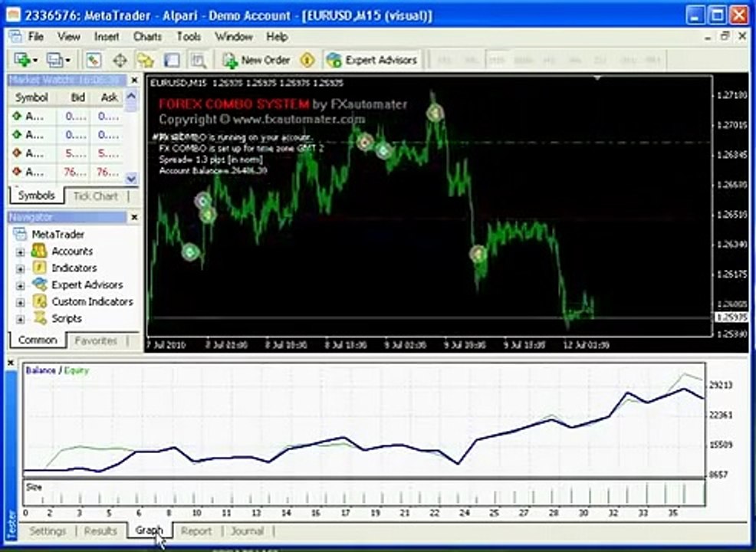
Task: Toggle the Market Watch toolbar icon
Action: coord(93,61)
